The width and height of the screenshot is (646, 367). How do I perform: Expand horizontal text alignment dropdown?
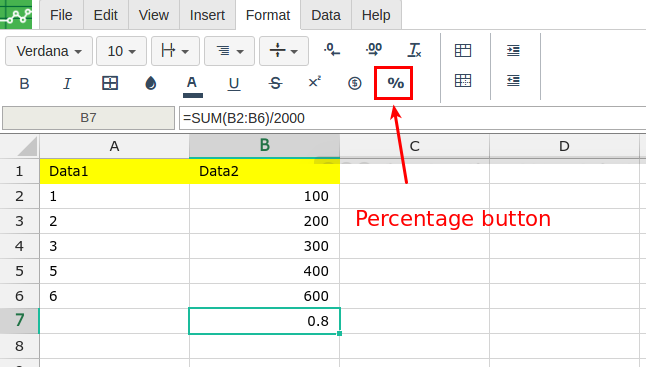(229, 51)
